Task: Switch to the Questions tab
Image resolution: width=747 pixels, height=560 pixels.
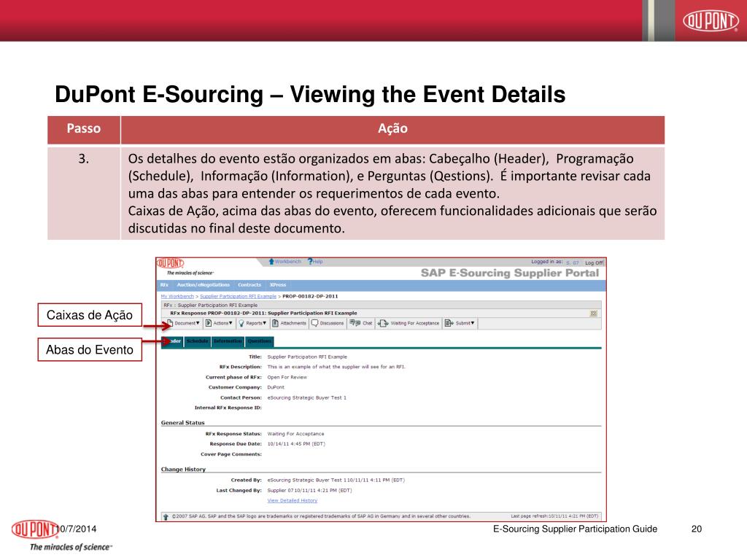Action: (x=260, y=341)
